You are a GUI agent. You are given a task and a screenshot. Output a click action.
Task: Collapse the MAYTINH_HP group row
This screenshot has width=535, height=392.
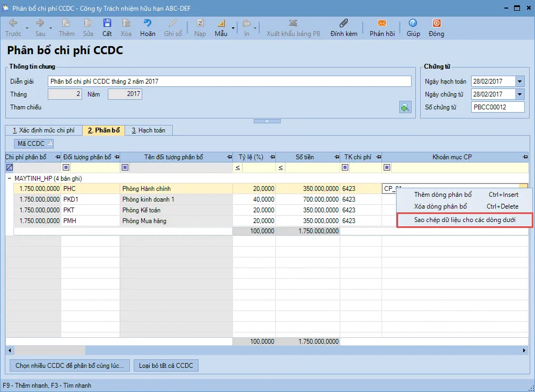point(10,178)
